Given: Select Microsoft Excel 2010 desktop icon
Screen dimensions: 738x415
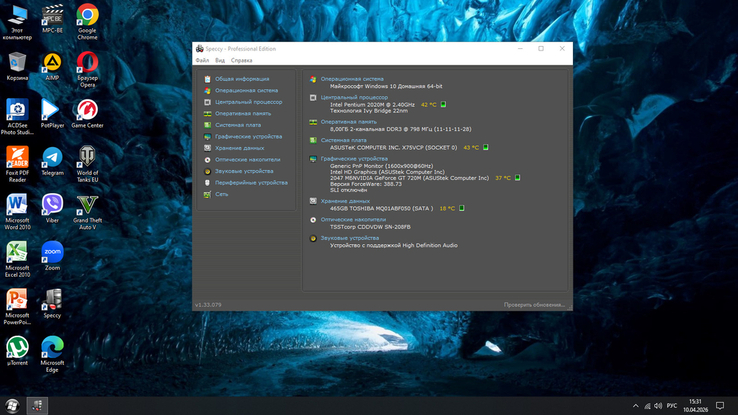Looking at the screenshot, I should [x=17, y=259].
